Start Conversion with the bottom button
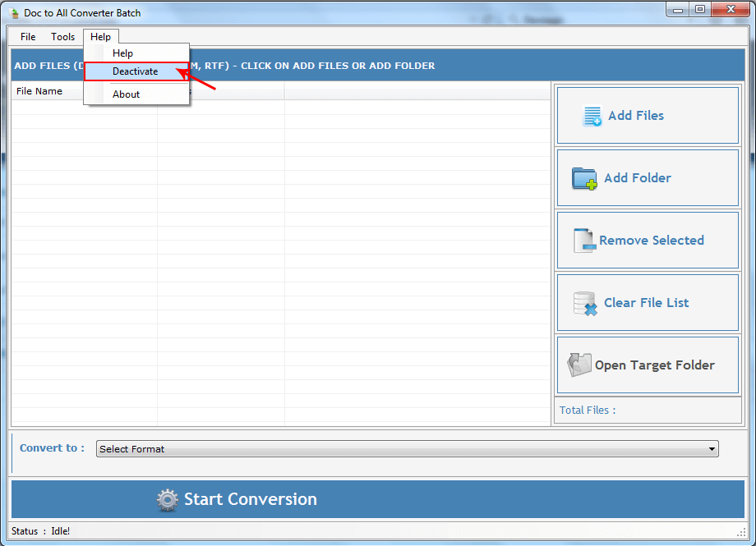The width and height of the screenshot is (756, 546). [x=377, y=499]
